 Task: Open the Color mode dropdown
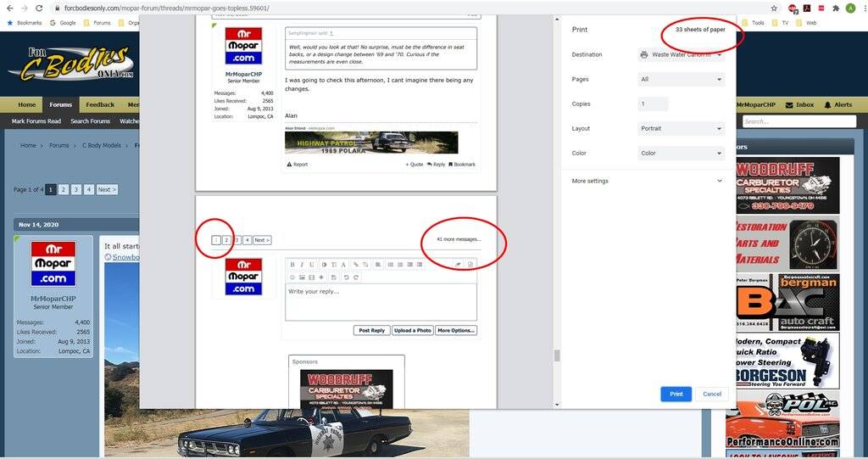pos(682,154)
